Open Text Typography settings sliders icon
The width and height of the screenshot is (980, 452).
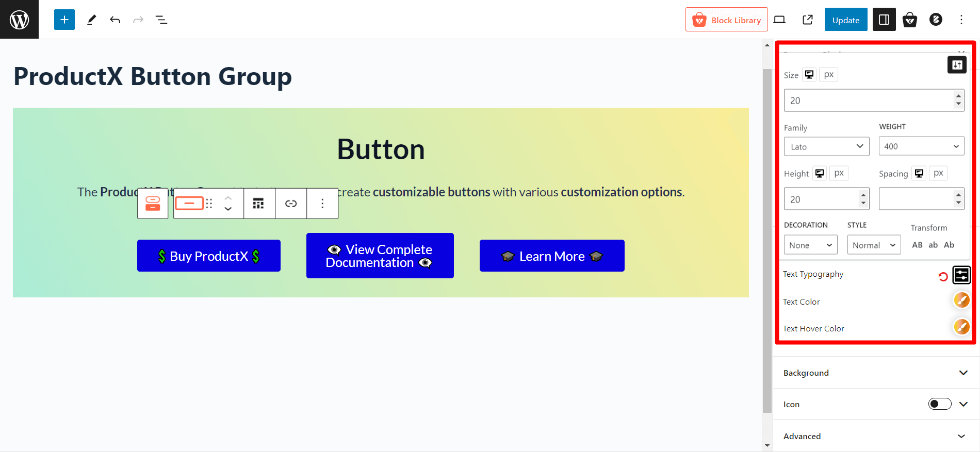(x=961, y=275)
